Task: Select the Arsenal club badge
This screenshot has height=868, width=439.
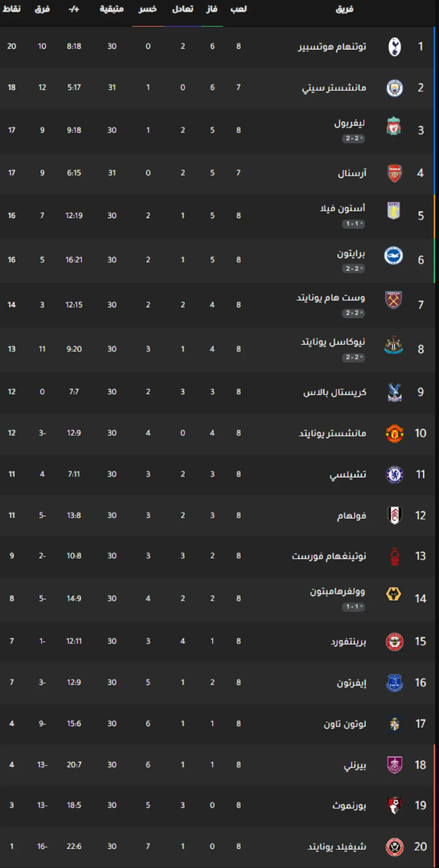Action: [x=394, y=173]
